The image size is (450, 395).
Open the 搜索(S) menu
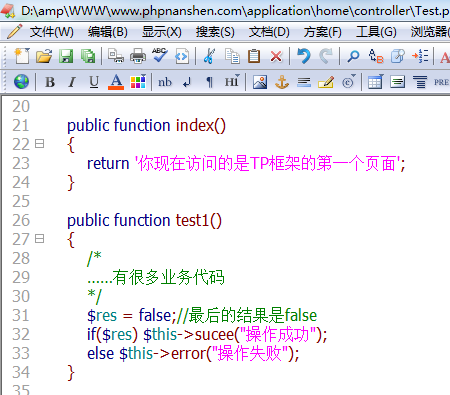click(215, 32)
